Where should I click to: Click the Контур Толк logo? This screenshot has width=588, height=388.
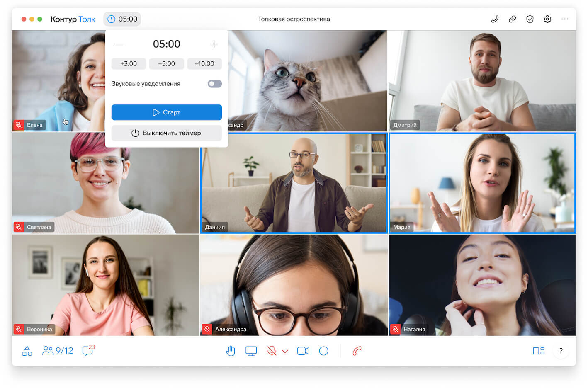(73, 19)
